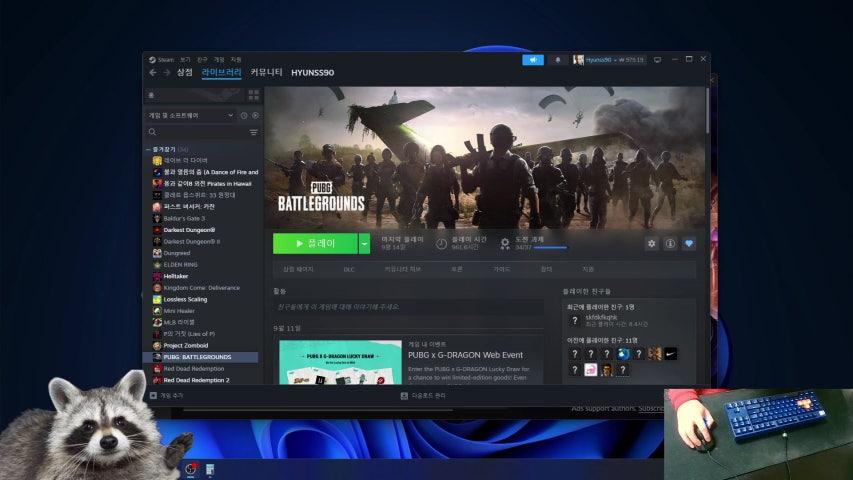Open the blue announcements megaphone icon
This screenshot has height=480, width=853.
point(533,60)
